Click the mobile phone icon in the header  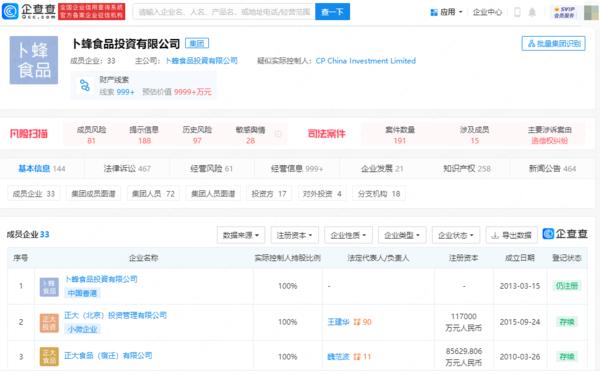tap(517, 12)
